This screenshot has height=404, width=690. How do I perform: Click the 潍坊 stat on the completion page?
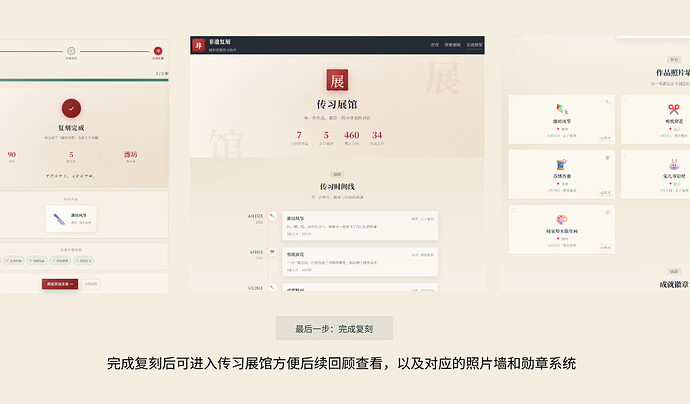131,154
